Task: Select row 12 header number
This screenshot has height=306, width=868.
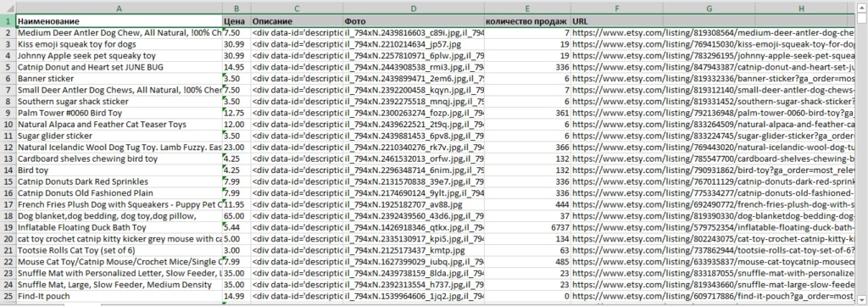Action: coord(8,147)
